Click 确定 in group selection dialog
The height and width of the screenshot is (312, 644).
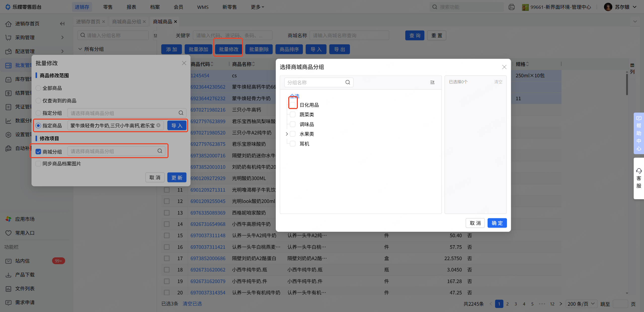coord(497,223)
